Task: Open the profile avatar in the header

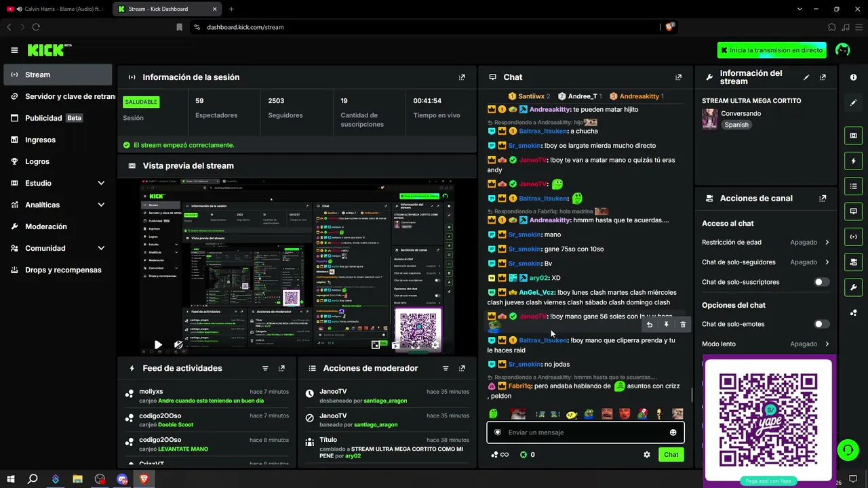Action: [843, 50]
